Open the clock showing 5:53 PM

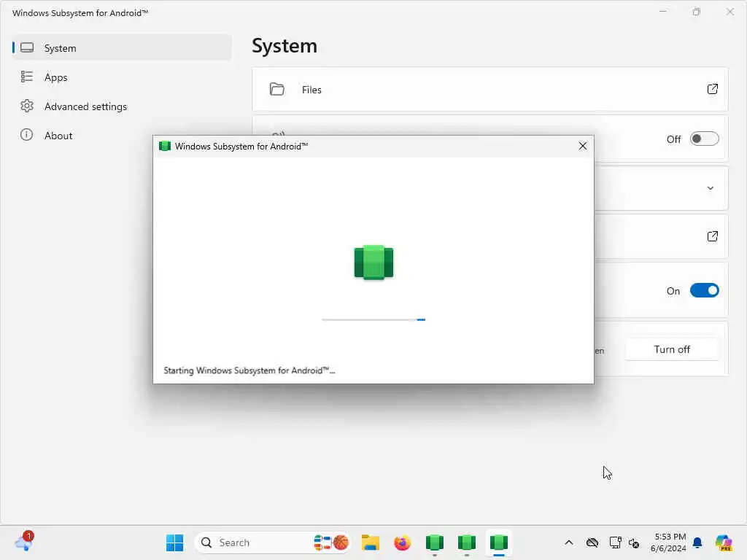coord(668,542)
